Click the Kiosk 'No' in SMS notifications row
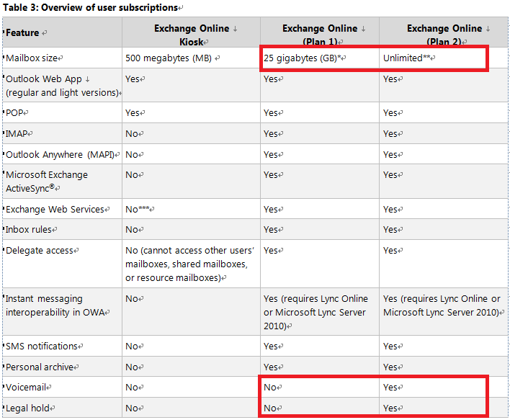 pyautogui.click(x=132, y=346)
